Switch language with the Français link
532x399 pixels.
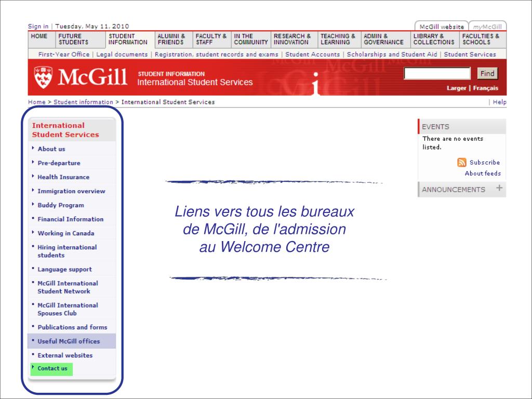[486, 88]
